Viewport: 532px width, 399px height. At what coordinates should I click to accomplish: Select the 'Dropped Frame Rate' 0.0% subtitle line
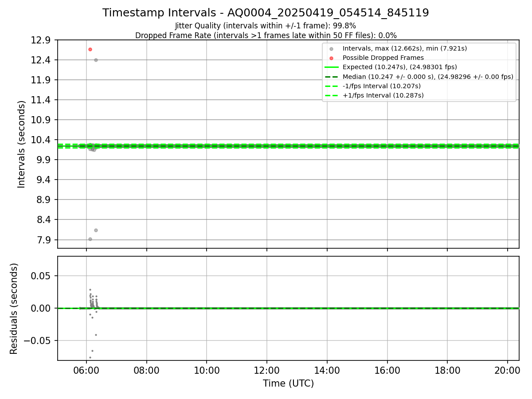(266, 35)
